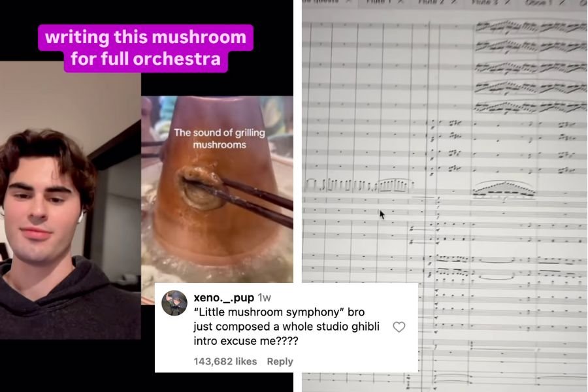This screenshot has height=392, width=588.
Task: Switch to the Flute 1 part tab
Action: [379, 2]
